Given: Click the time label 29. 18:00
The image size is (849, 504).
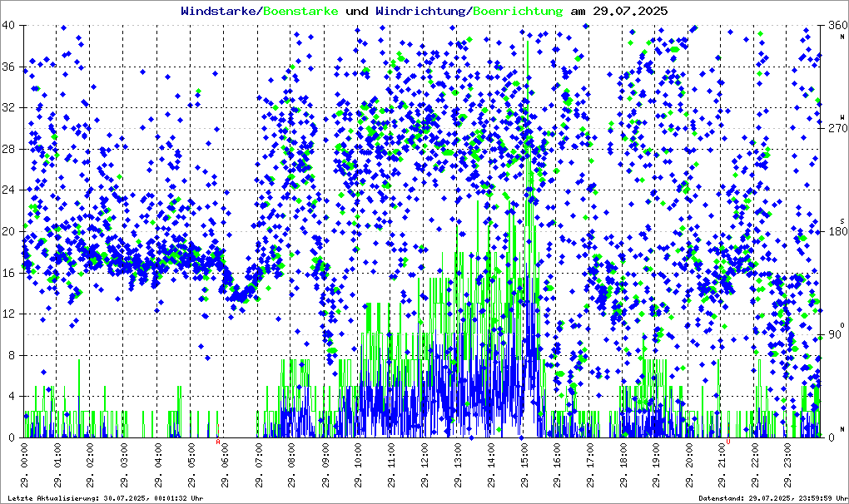Looking at the screenshot, I should 624,466.
